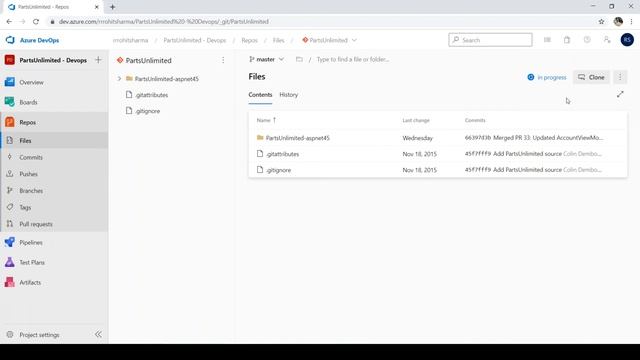This screenshot has width=640, height=360.
Task: Open more actions for PartsUnlimited repo tree
Action: click(223, 60)
